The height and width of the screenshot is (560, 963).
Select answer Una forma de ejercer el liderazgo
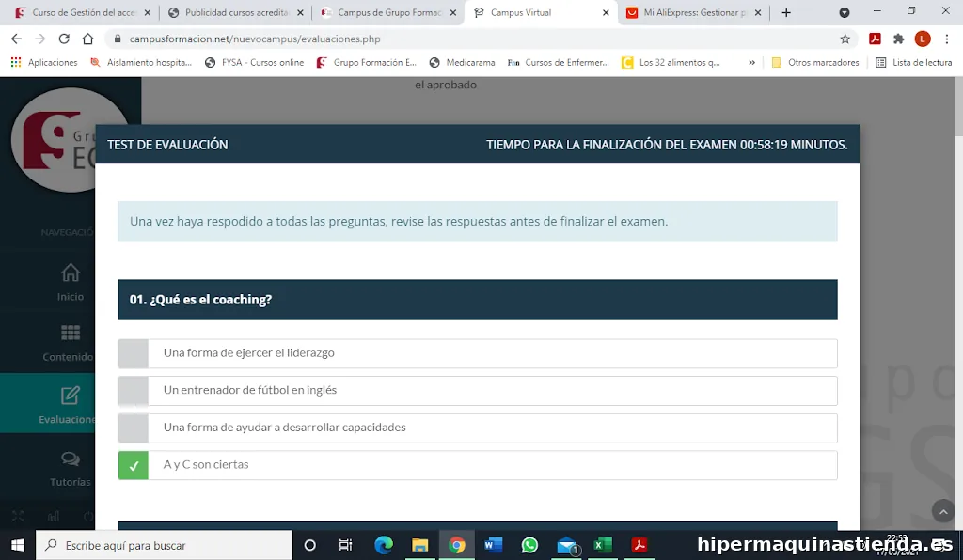[x=477, y=353]
